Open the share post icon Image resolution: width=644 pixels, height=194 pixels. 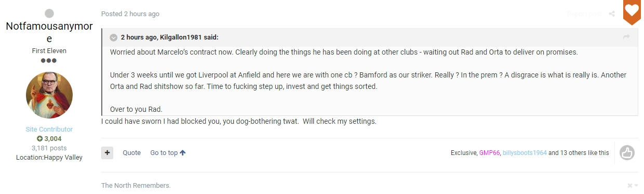pos(612,14)
